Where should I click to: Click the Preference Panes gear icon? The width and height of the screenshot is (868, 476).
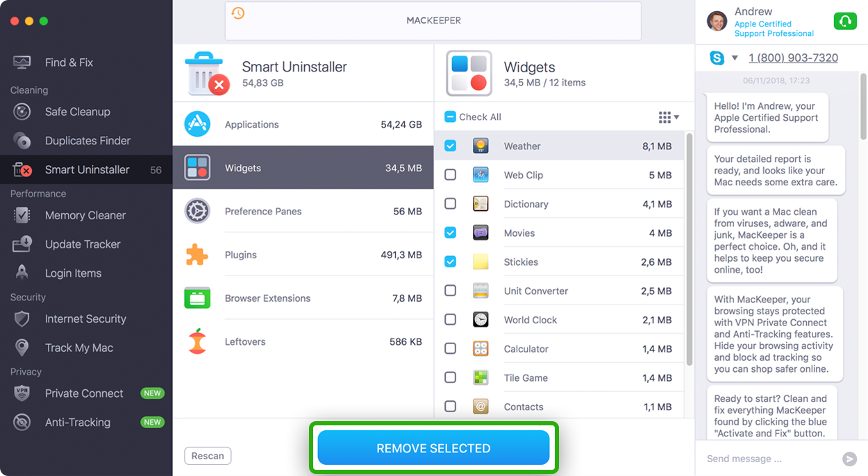pyautogui.click(x=197, y=211)
